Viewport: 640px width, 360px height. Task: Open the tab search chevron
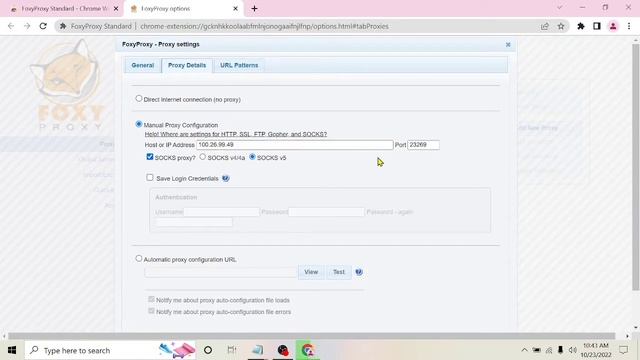click(560, 7)
